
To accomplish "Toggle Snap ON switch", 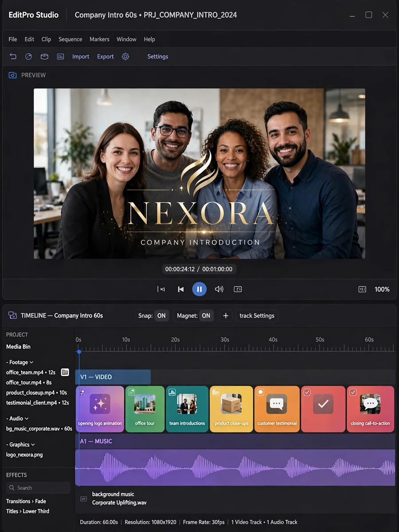I will [x=161, y=316].
